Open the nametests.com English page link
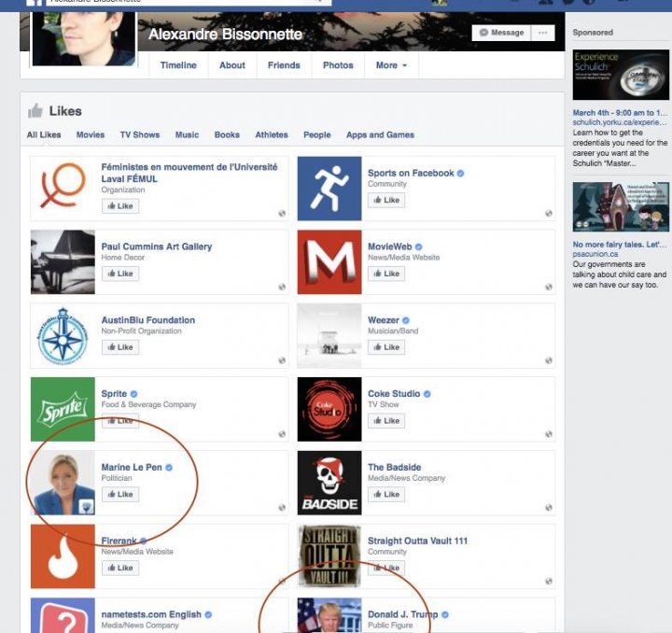Viewport: 672px width, 633px height. point(151,614)
